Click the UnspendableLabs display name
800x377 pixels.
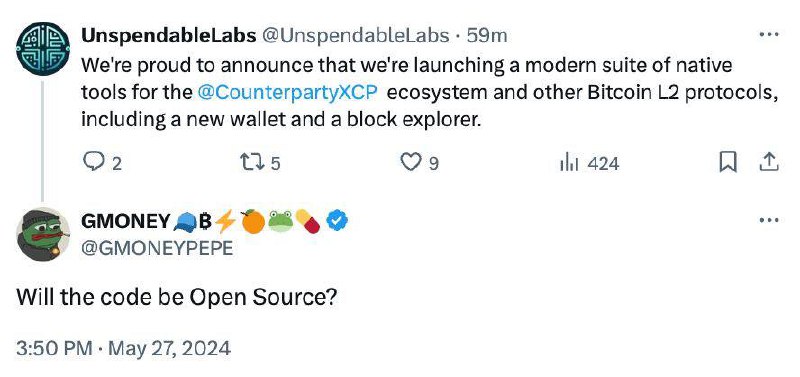pyautogui.click(x=168, y=35)
